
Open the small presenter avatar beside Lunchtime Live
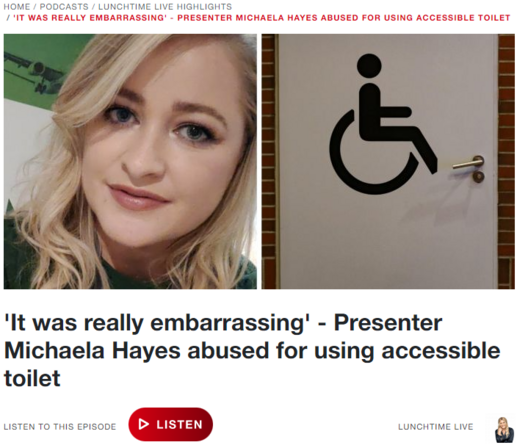coord(504,429)
